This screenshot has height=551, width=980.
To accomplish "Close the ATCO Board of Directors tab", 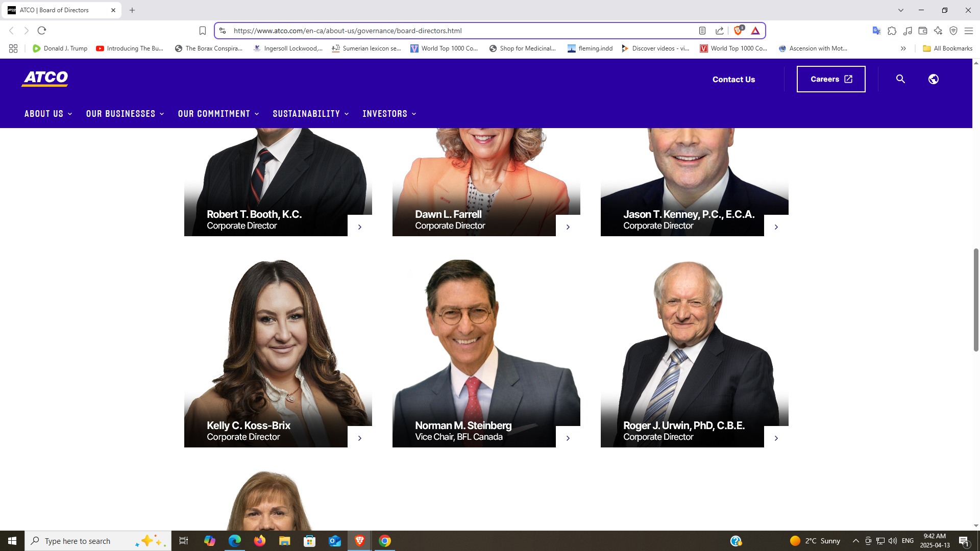I will point(113,10).
